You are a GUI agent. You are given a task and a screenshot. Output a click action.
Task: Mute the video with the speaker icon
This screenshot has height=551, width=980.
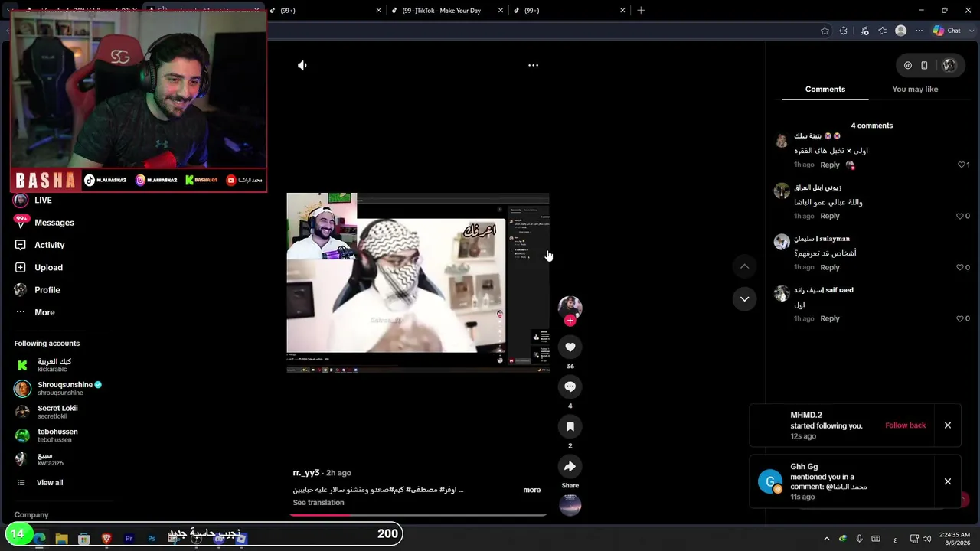[302, 66]
